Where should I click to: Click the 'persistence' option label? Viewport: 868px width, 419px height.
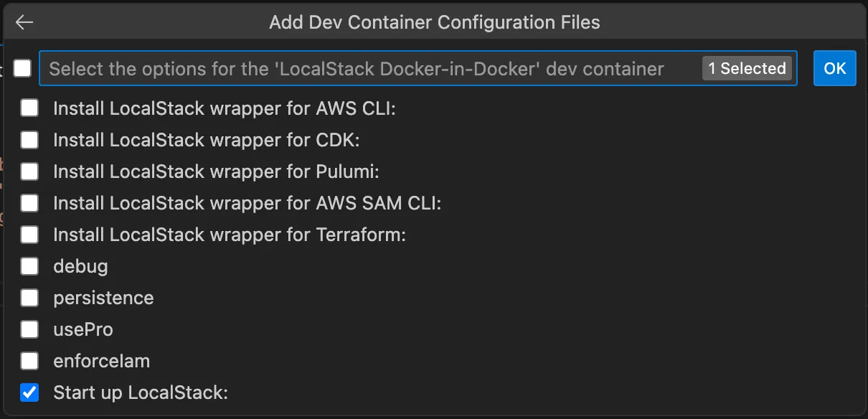(103, 298)
